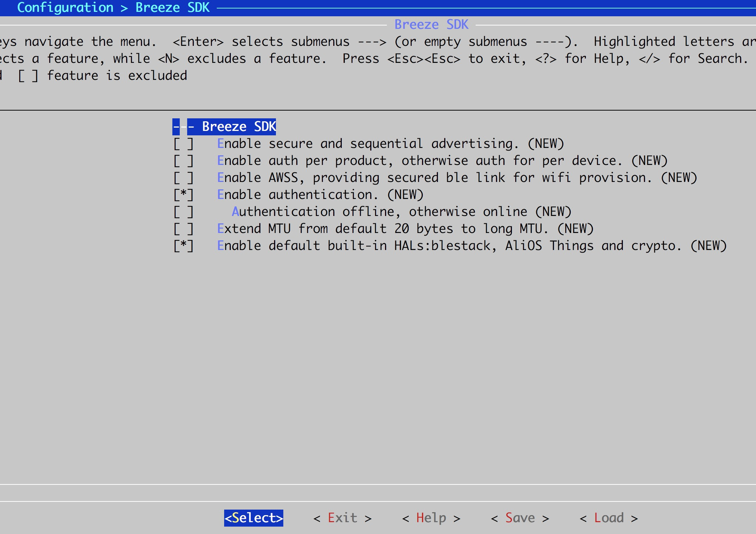This screenshot has height=534, width=756.
Task: Click Breeze SDK in the top breadcrumb
Action: (x=172, y=7)
